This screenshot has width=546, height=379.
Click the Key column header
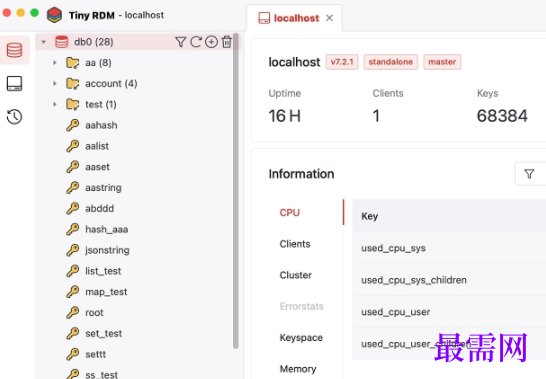point(449,216)
